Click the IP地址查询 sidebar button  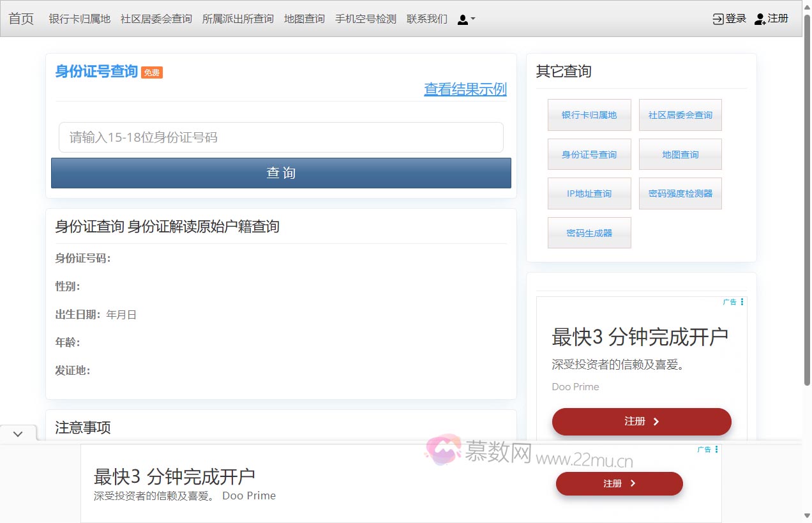589,193
